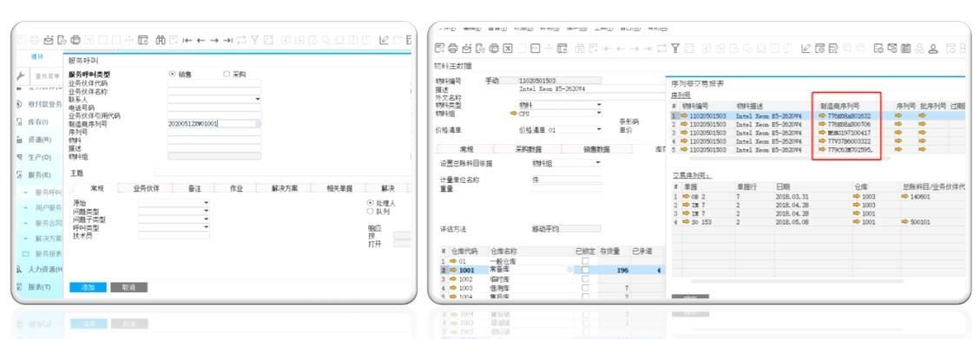The width and height of the screenshot is (980, 339).
Task: Click the wrench icon in left sidebar
Action: 21,76
